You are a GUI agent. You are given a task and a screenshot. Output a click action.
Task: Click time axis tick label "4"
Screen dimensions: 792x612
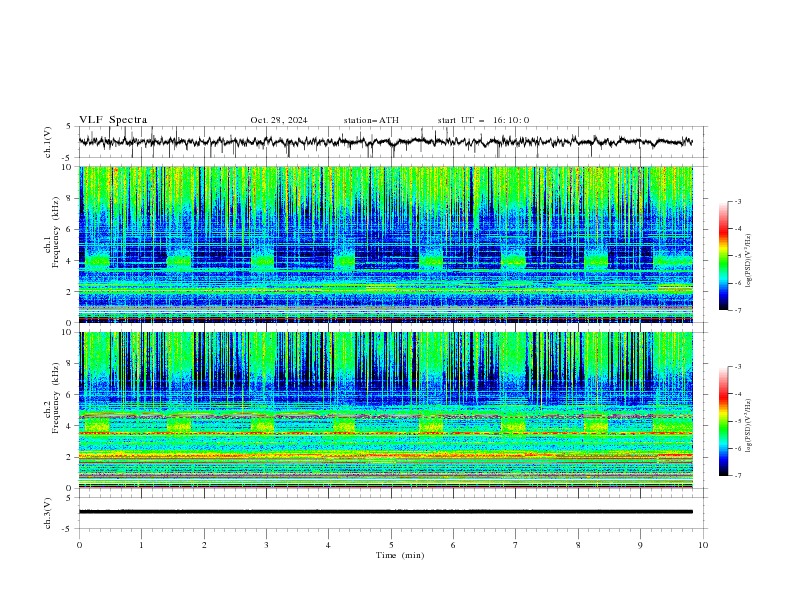(329, 545)
